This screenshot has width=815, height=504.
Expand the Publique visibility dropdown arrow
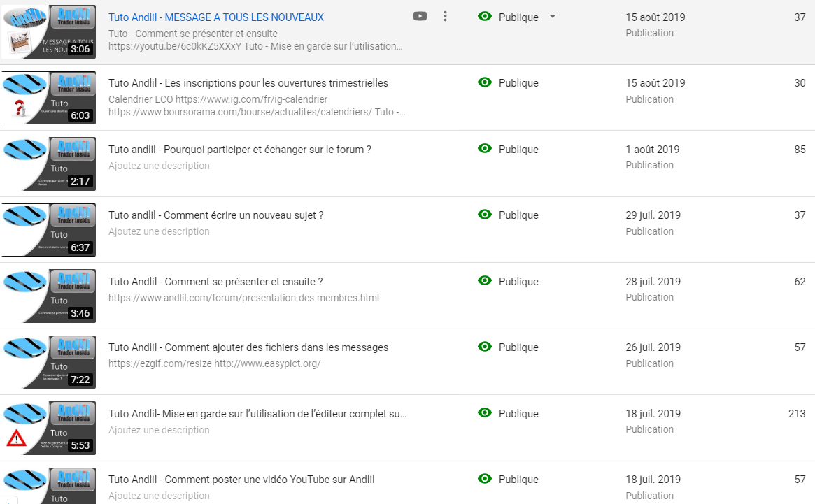point(553,17)
